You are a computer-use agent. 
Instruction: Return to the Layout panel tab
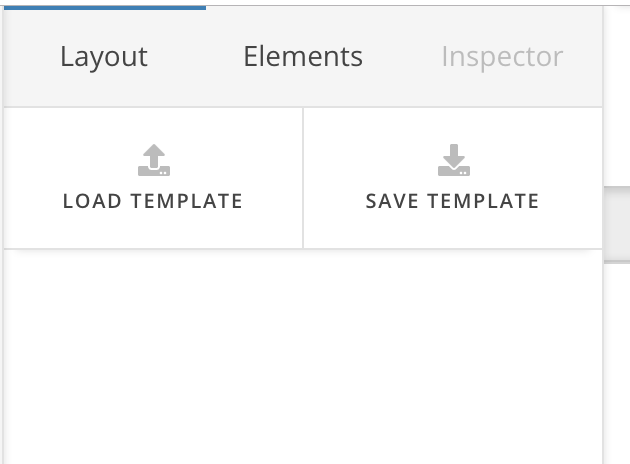click(103, 57)
